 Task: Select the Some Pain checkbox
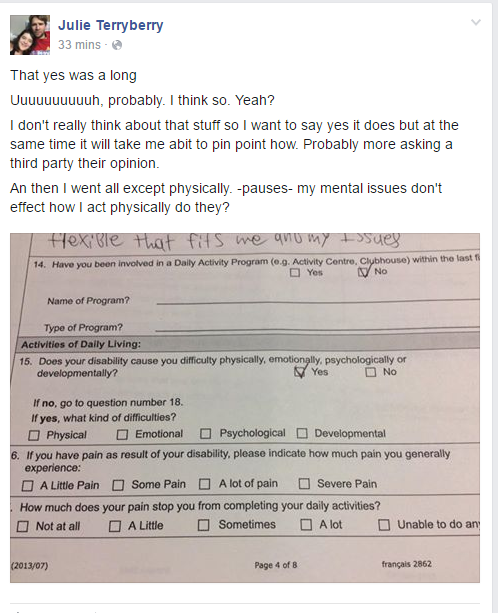(x=118, y=485)
